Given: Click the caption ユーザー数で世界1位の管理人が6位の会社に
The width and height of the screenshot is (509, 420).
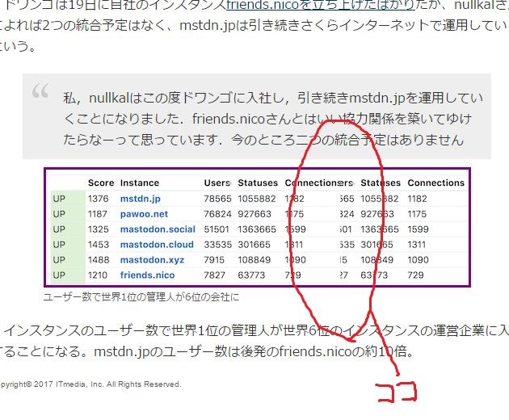Looking at the screenshot, I should click(141, 296).
